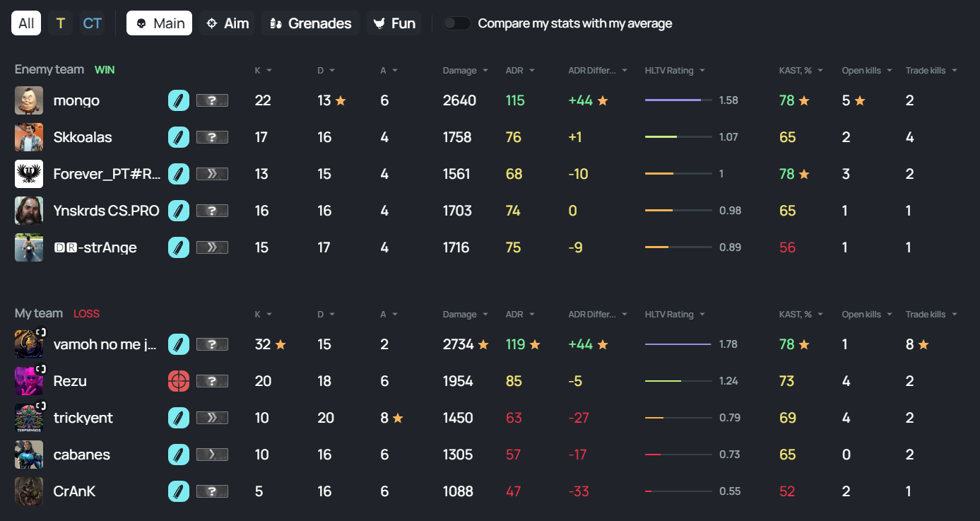Select the All sides filter button
This screenshot has height=521, width=980.
click(26, 23)
